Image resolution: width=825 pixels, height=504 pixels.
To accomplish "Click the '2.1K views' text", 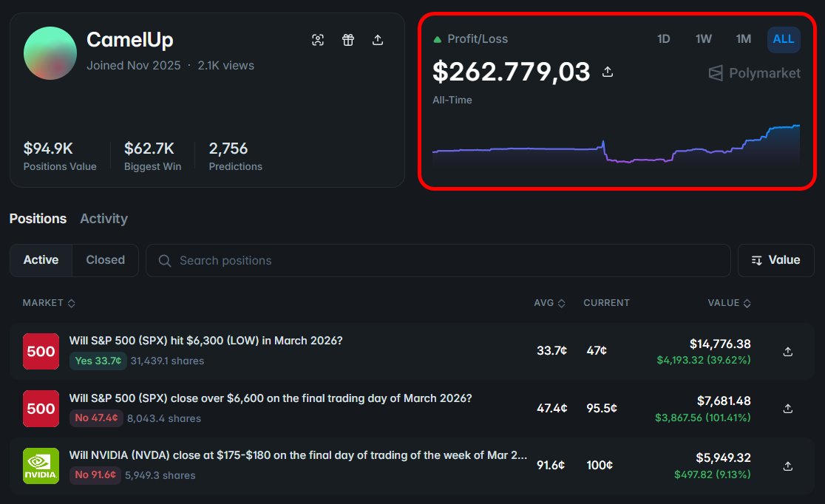I will tap(225, 65).
